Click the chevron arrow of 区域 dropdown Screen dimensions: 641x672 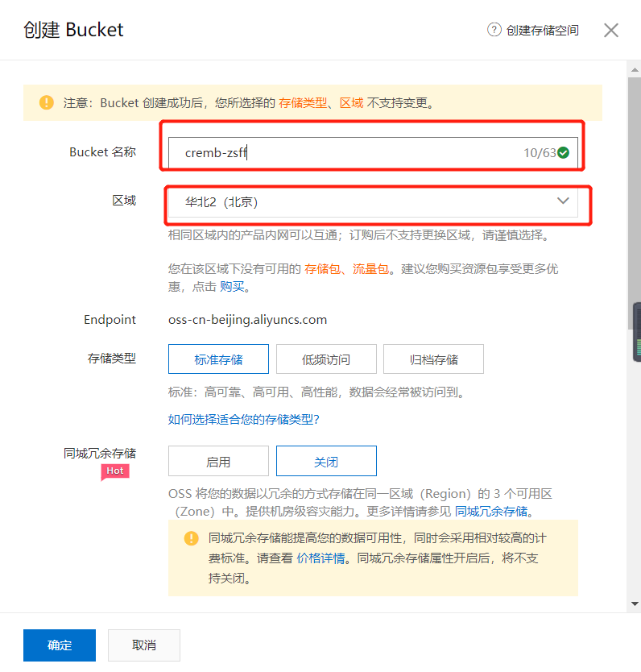[563, 201]
